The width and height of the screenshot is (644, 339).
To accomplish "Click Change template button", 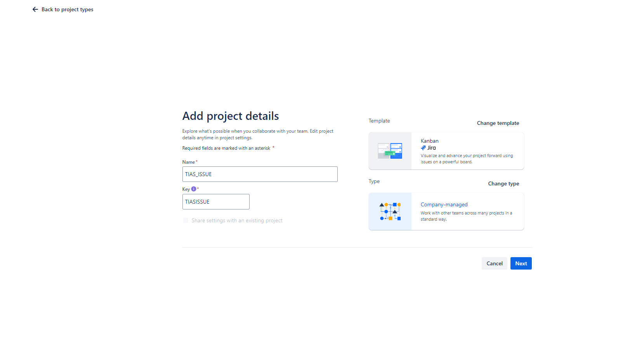I will [498, 123].
